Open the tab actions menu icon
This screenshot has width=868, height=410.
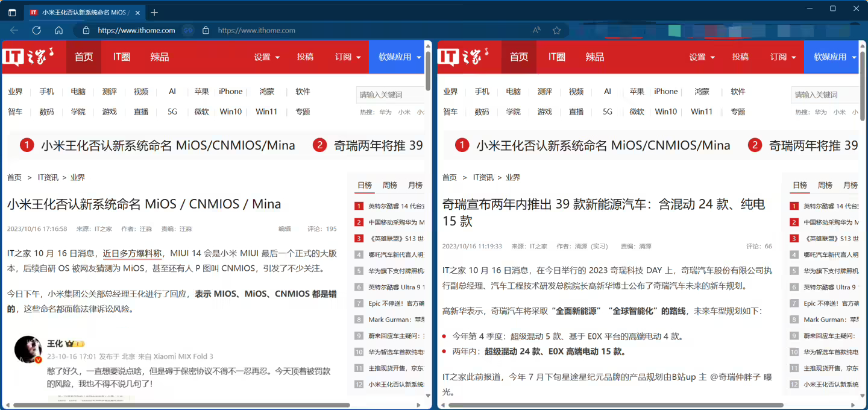12,12
